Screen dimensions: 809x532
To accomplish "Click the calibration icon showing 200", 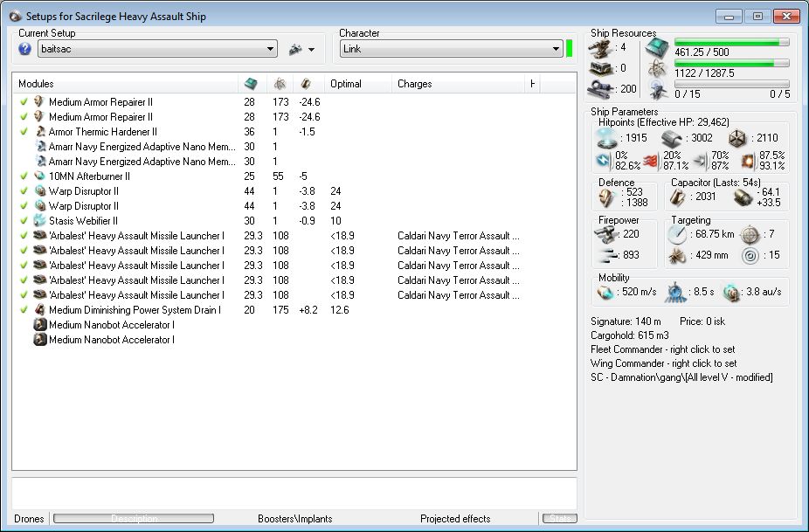I will click(x=601, y=89).
